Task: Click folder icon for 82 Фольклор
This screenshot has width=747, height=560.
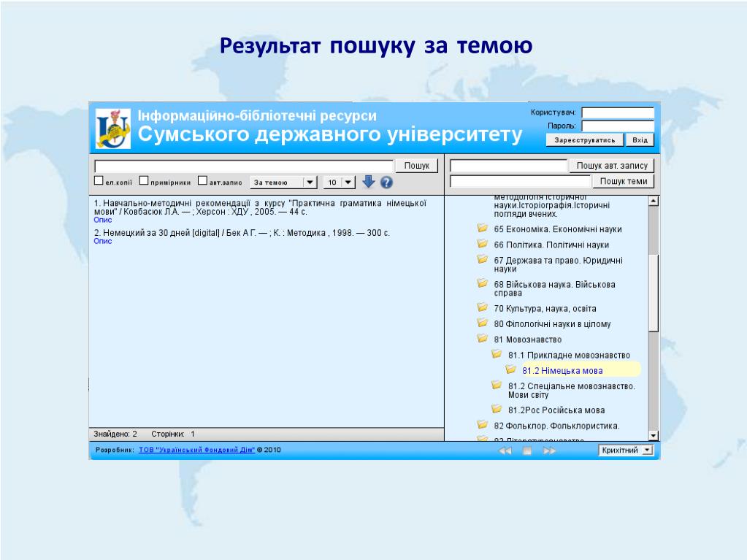Action: point(482,425)
